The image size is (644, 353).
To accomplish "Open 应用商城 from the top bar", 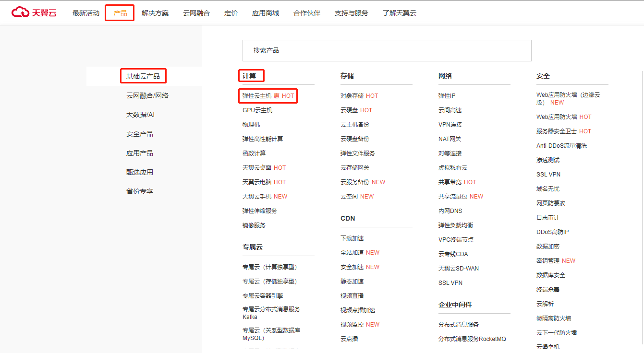I will (x=266, y=13).
